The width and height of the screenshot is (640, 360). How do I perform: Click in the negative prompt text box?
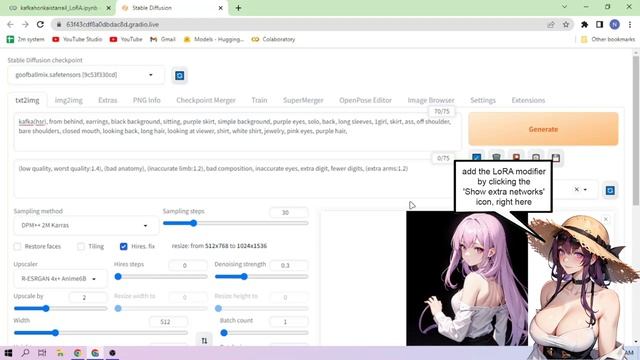pyautogui.click(x=235, y=179)
